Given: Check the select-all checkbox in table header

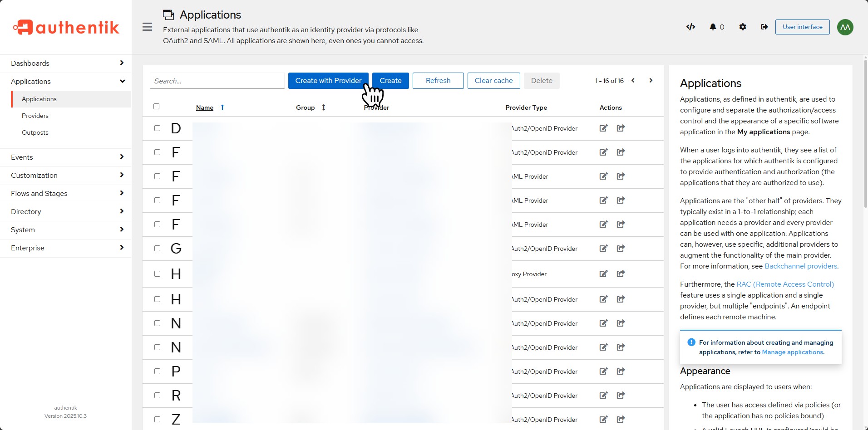Looking at the screenshot, I should pyautogui.click(x=157, y=107).
